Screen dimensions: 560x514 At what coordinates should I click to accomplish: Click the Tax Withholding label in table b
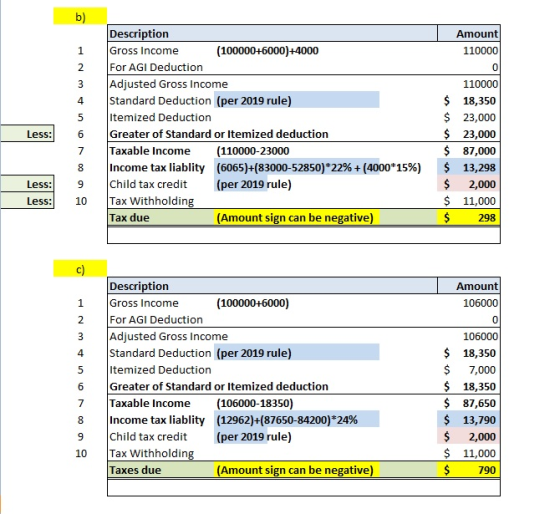151,201
